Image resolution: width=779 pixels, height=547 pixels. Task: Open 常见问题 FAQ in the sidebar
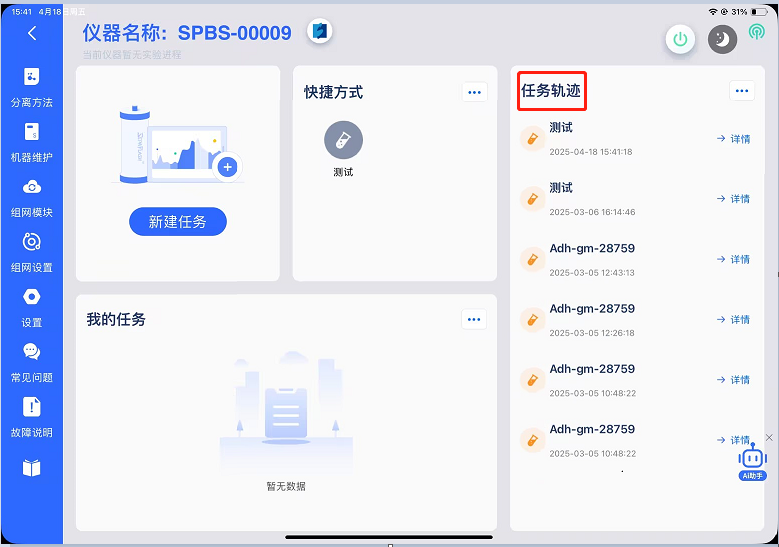click(32, 361)
